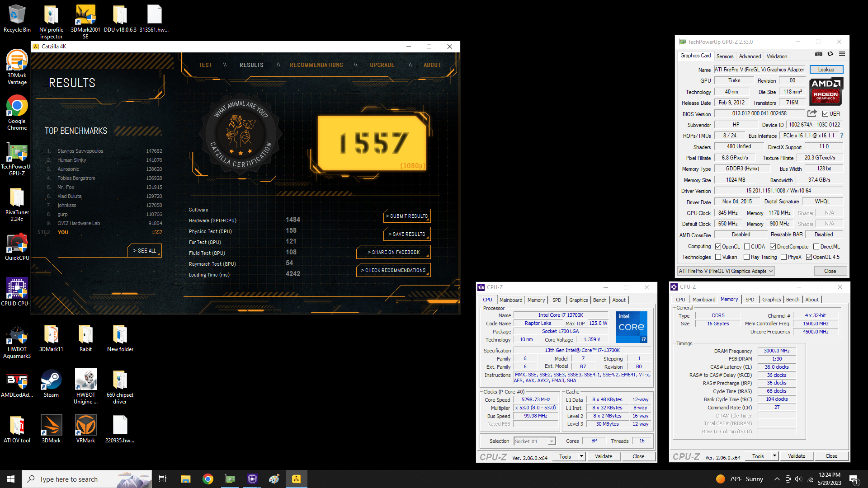
Task: Click Lookup button in GPU-Z
Action: tap(826, 70)
